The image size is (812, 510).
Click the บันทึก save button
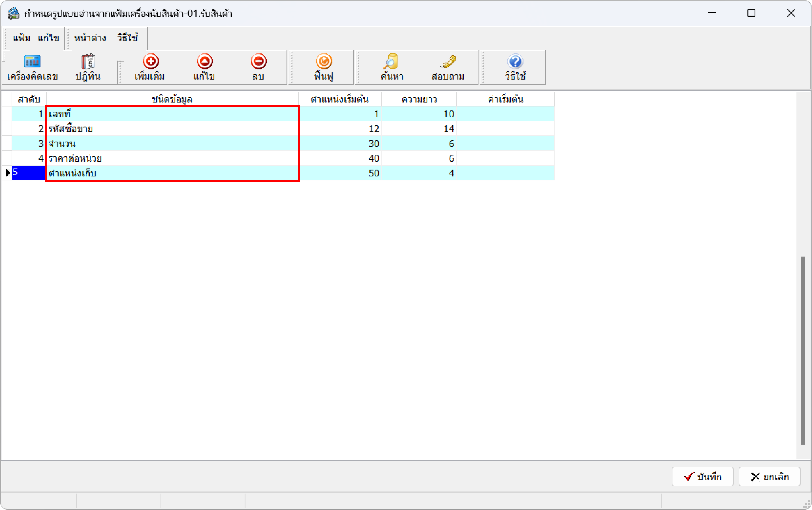click(703, 477)
